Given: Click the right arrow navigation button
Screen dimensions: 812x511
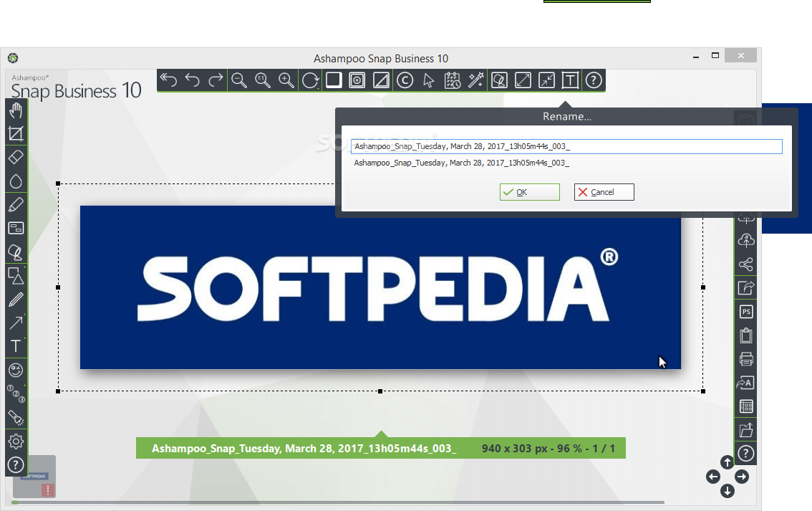Looking at the screenshot, I should tap(742, 477).
